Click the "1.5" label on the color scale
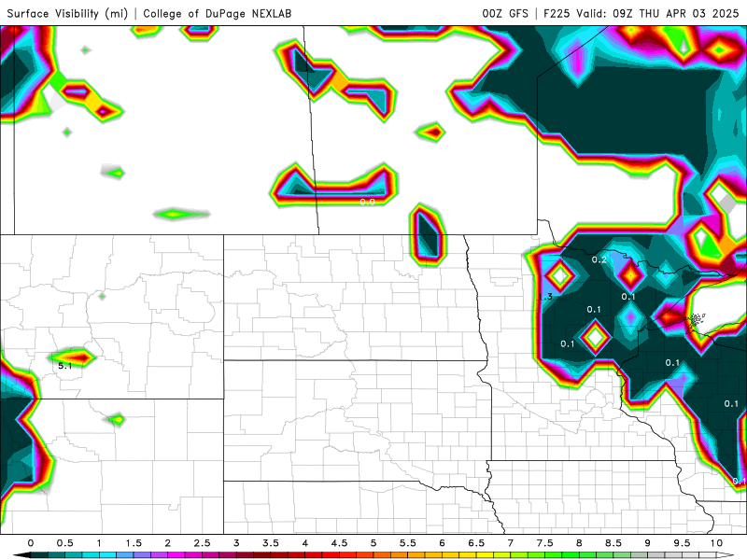 click(134, 543)
